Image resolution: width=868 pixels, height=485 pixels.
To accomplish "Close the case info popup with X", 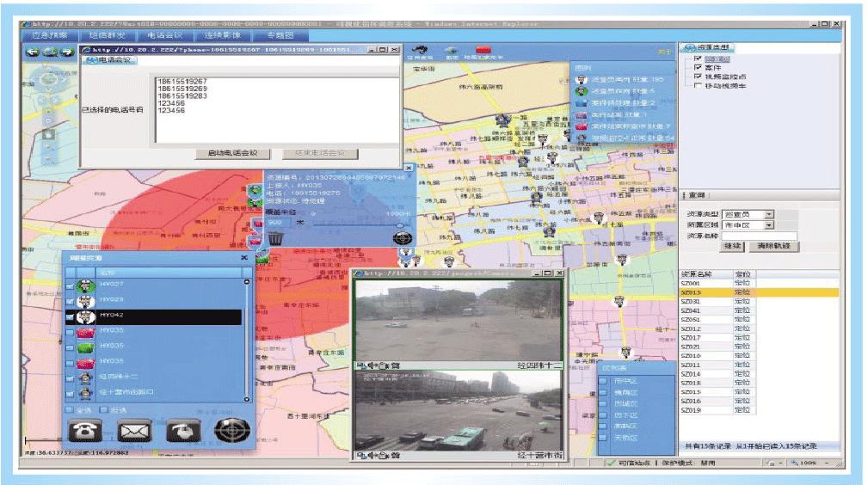I will [x=409, y=168].
